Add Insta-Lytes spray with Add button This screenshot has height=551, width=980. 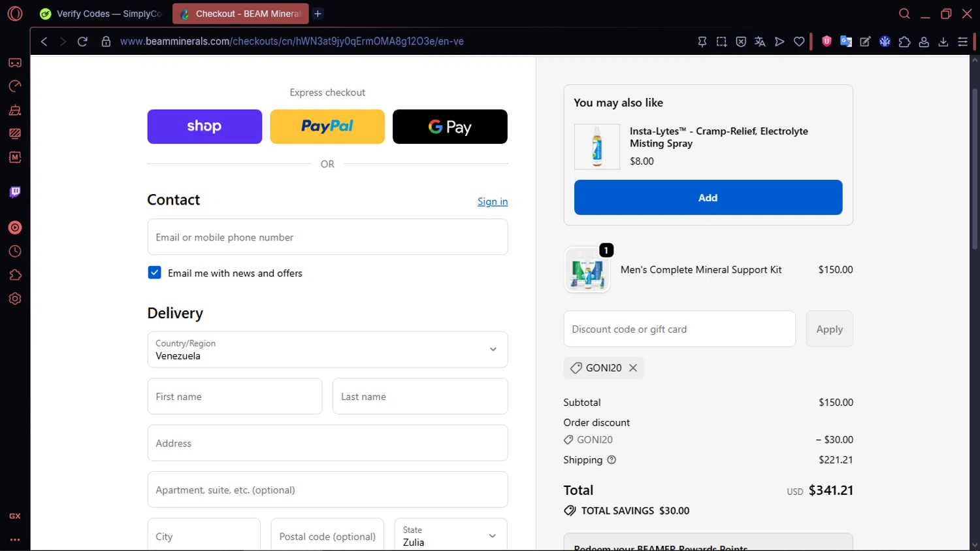pos(708,197)
